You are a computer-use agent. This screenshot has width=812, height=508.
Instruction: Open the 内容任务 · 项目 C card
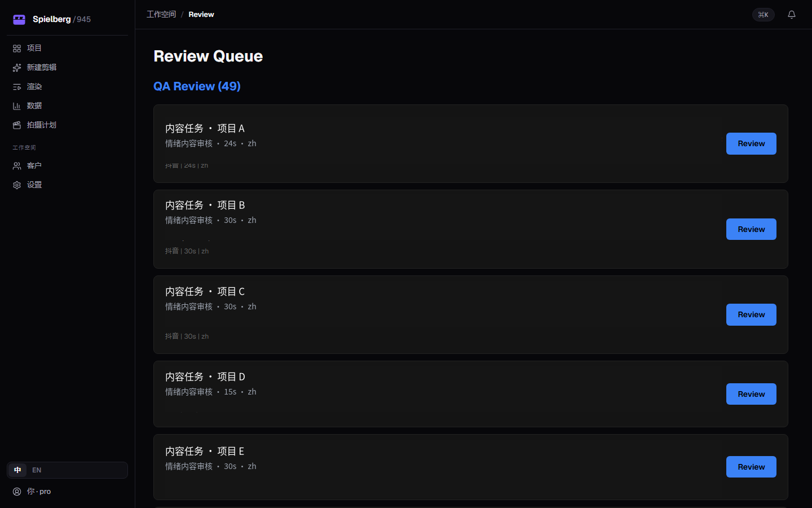[471, 315]
